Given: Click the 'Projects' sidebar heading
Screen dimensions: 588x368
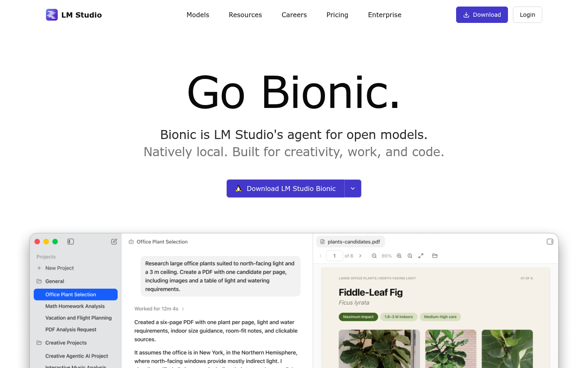Looking at the screenshot, I should [46, 257].
